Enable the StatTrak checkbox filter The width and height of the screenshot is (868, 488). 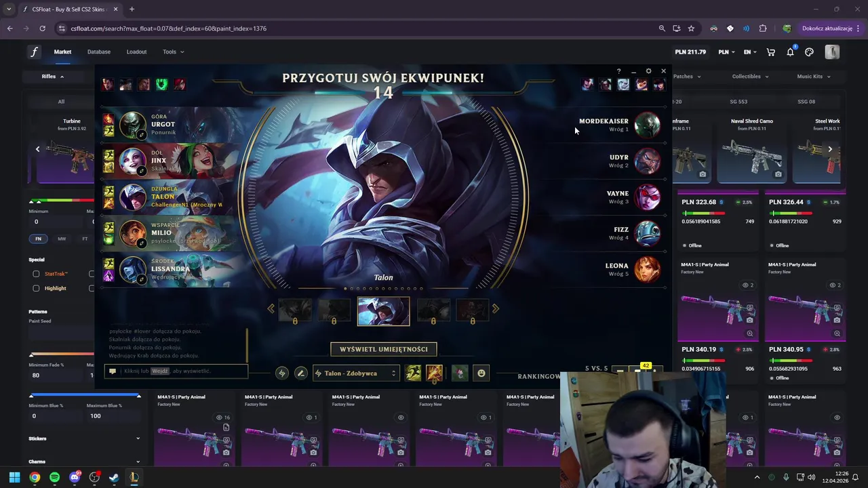(36, 274)
